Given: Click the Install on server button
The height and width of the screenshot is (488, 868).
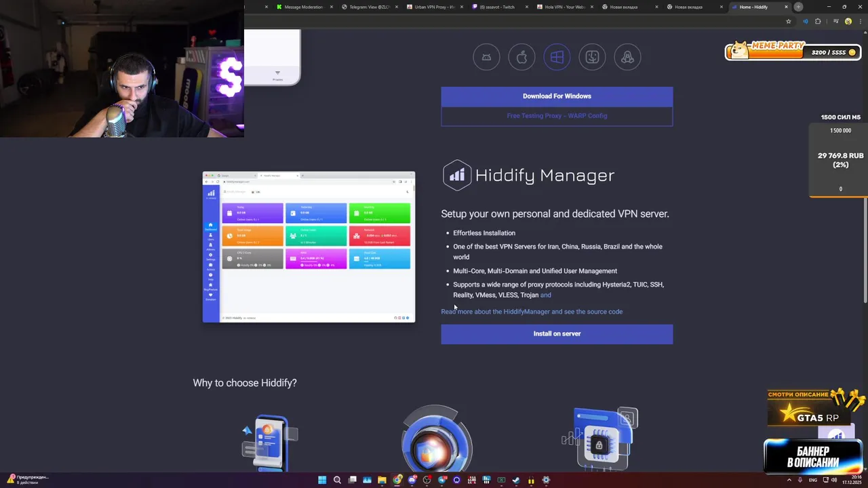Looking at the screenshot, I should pyautogui.click(x=557, y=333).
